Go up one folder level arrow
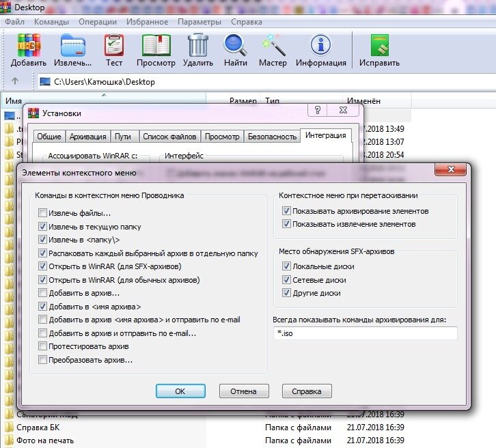 [x=14, y=81]
